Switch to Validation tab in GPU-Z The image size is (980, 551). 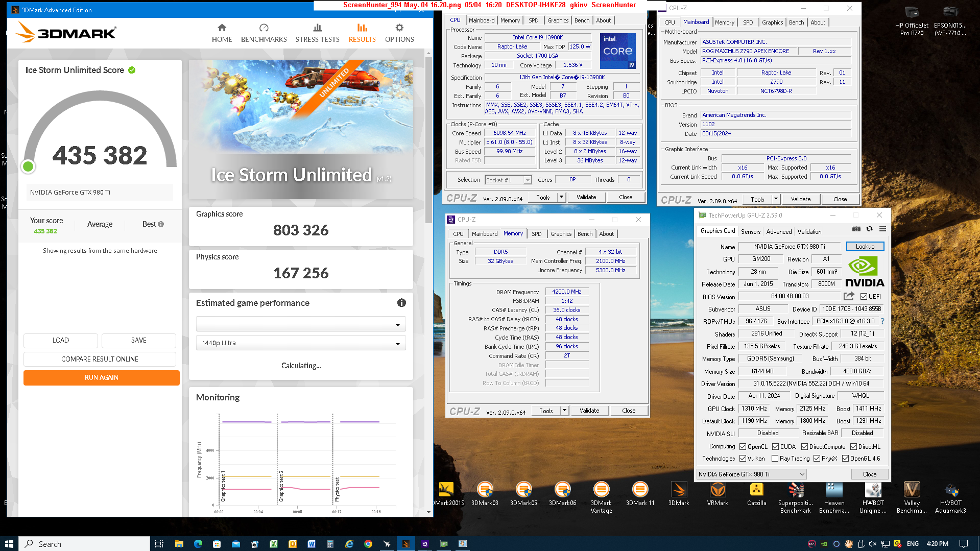click(x=809, y=232)
